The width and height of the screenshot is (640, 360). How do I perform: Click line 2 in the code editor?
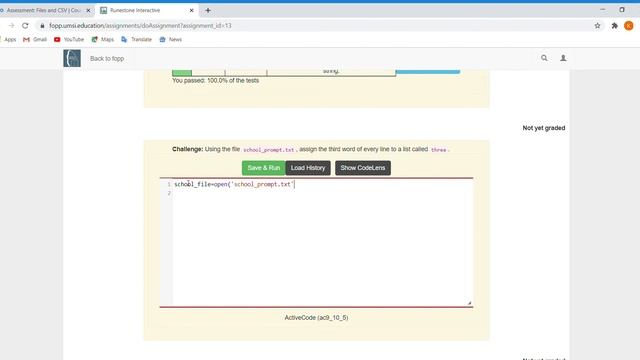click(x=322, y=193)
